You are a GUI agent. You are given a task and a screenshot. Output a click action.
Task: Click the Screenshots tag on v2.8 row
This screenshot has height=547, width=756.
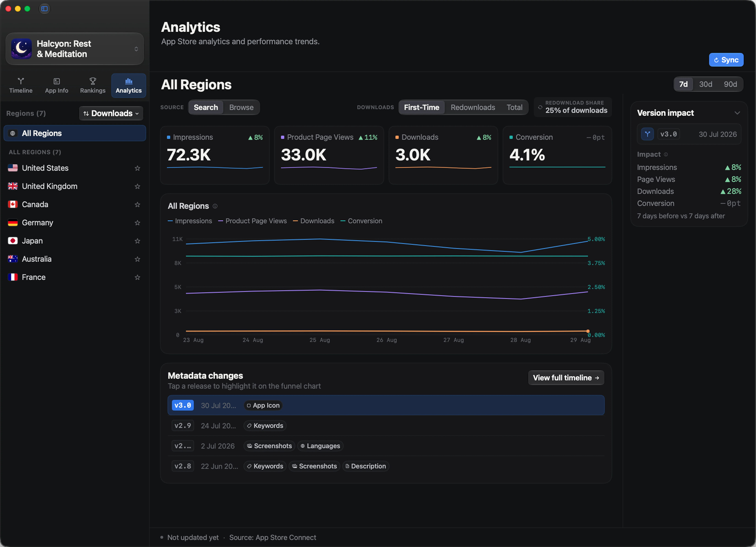click(x=314, y=466)
